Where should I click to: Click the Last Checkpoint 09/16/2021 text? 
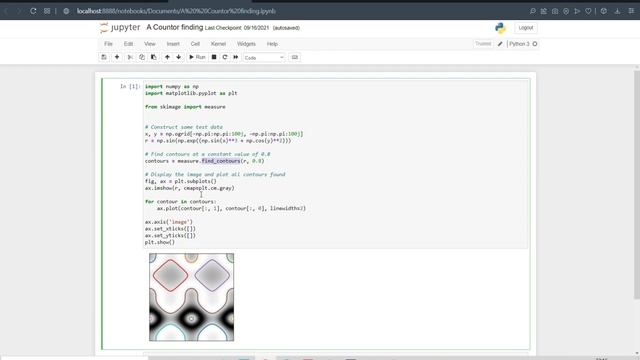tap(237, 28)
